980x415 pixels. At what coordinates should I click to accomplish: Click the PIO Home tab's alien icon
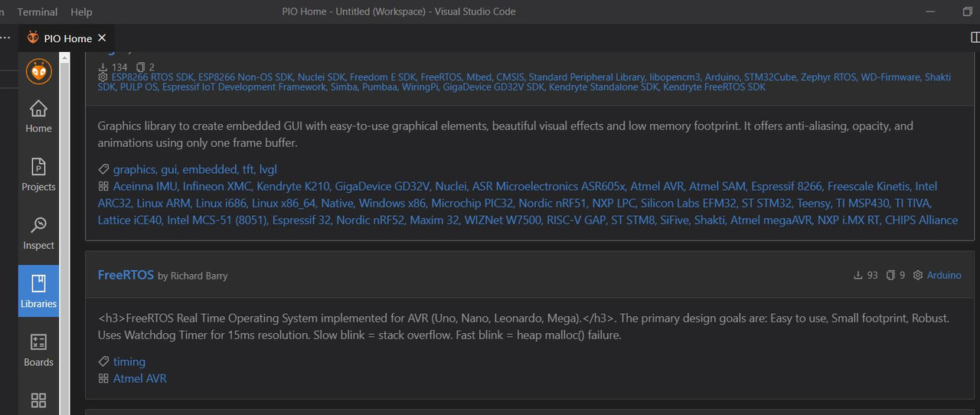(32, 38)
